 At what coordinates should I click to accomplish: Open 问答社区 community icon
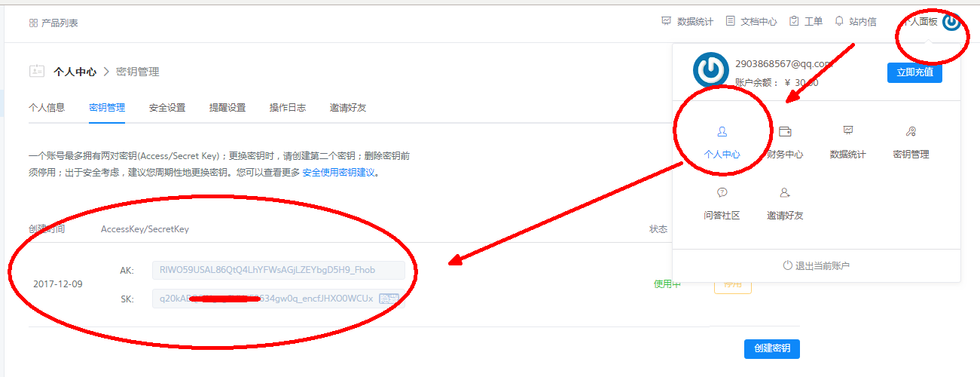(722, 194)
